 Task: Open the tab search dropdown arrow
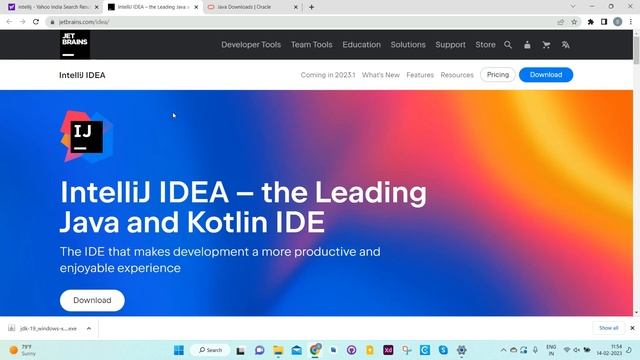(573, 7)
